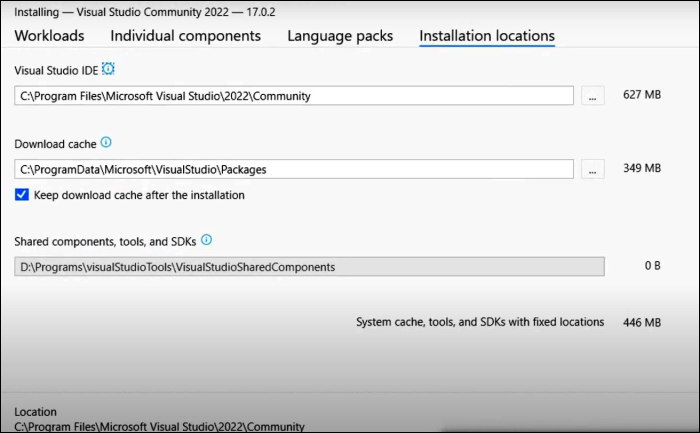Select the Installation locations tab

[487, 36]
